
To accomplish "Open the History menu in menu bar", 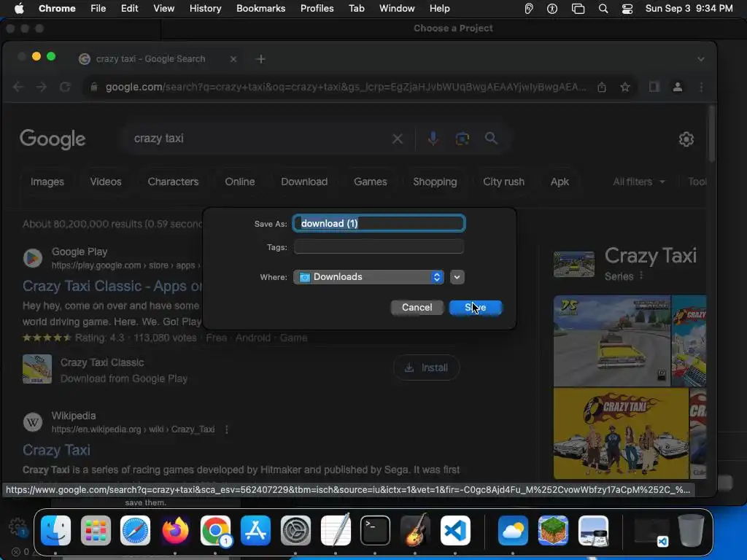I will pyautogui.click(x=205, y=8).
